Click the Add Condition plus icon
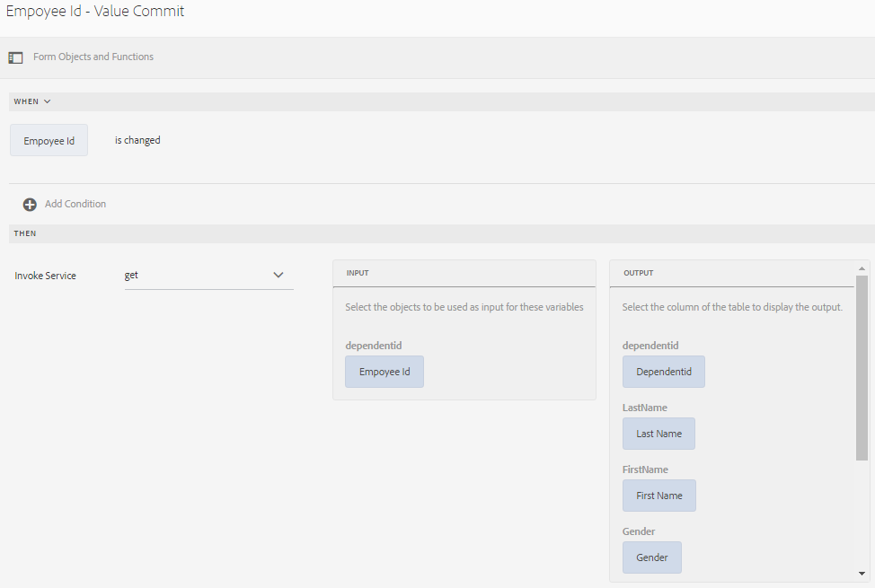This screenshot has width=875, height=588. (x=30, y=205)
